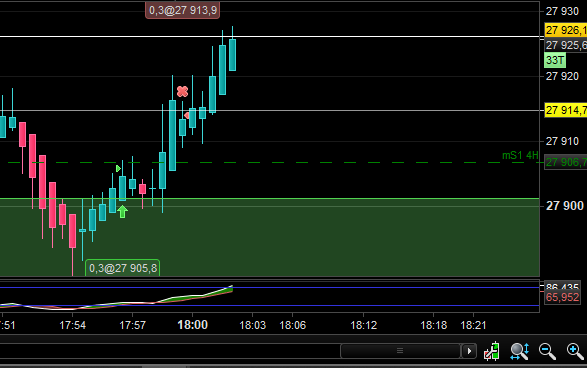
Task: Click the 18:12 time axis label
Action: click(x=363, y=325)
